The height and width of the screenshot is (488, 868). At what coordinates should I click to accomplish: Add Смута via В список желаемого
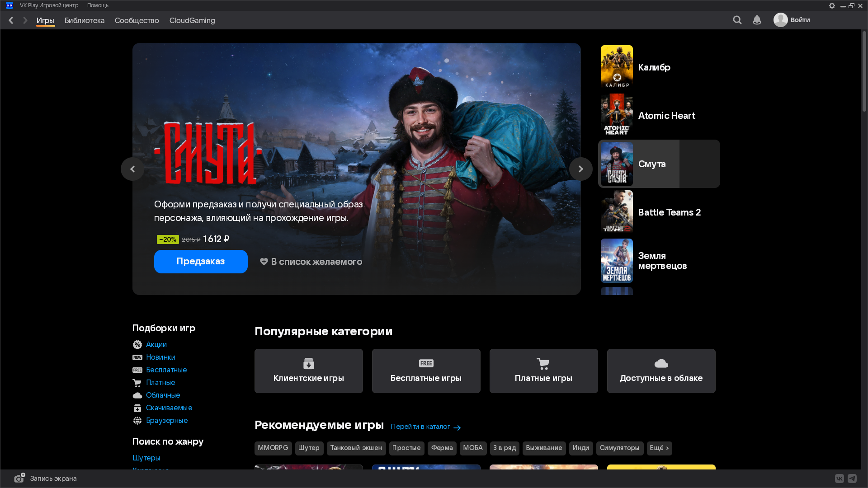(311, 262)
